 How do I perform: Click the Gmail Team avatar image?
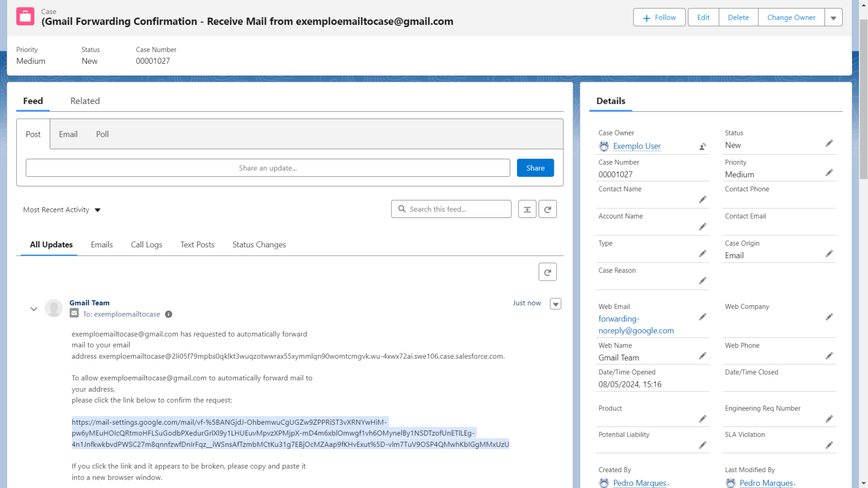coord(54,308)
